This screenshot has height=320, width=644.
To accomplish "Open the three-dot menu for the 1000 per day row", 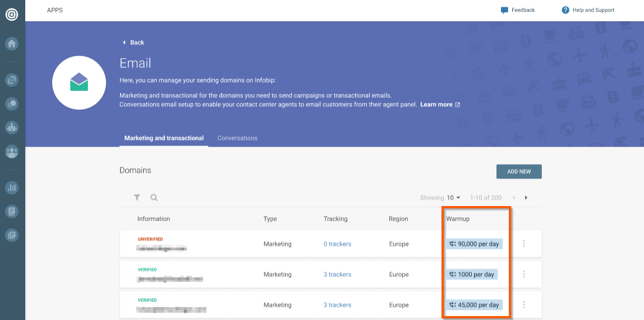I will (x=524, y=275).
